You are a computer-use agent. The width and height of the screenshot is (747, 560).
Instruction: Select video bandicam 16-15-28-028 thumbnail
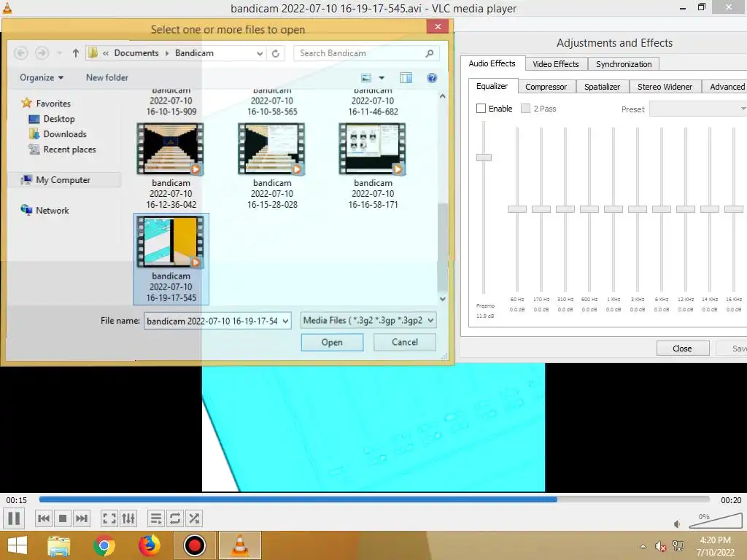(271, 149)
